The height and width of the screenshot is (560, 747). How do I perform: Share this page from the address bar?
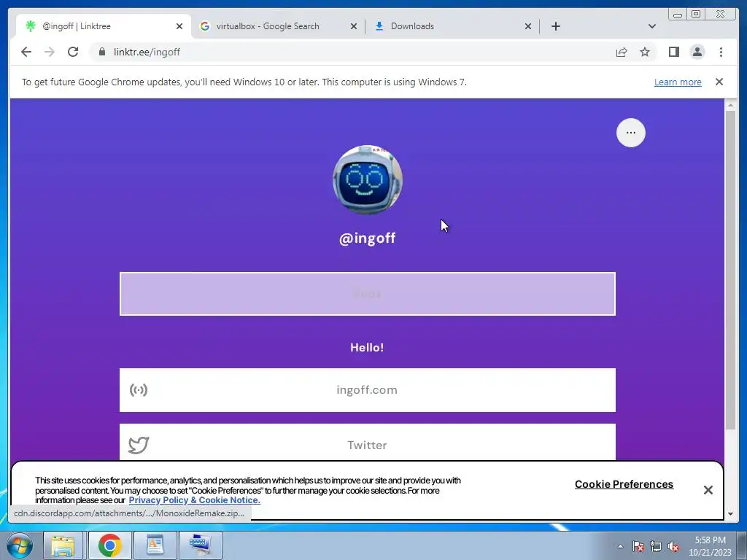click(x=622, y=52)
